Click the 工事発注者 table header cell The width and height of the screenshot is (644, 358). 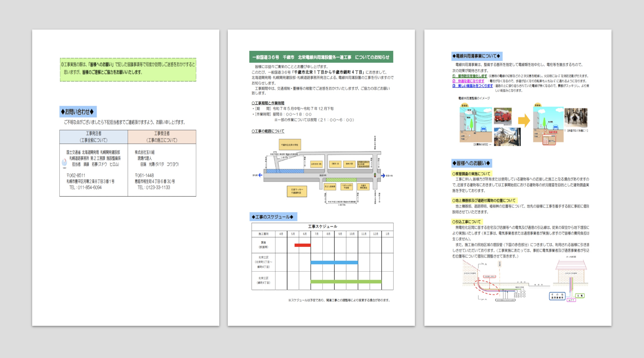94,137
